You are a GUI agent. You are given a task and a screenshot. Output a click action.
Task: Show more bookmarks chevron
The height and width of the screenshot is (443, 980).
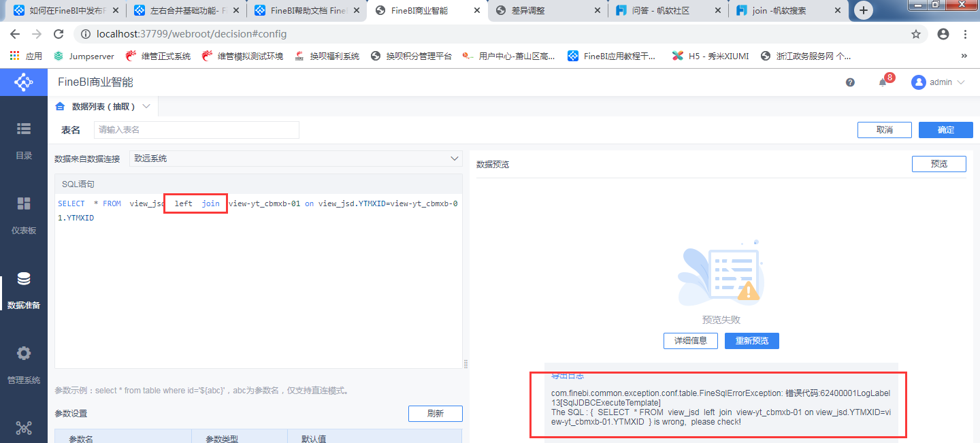click(964, 56)
